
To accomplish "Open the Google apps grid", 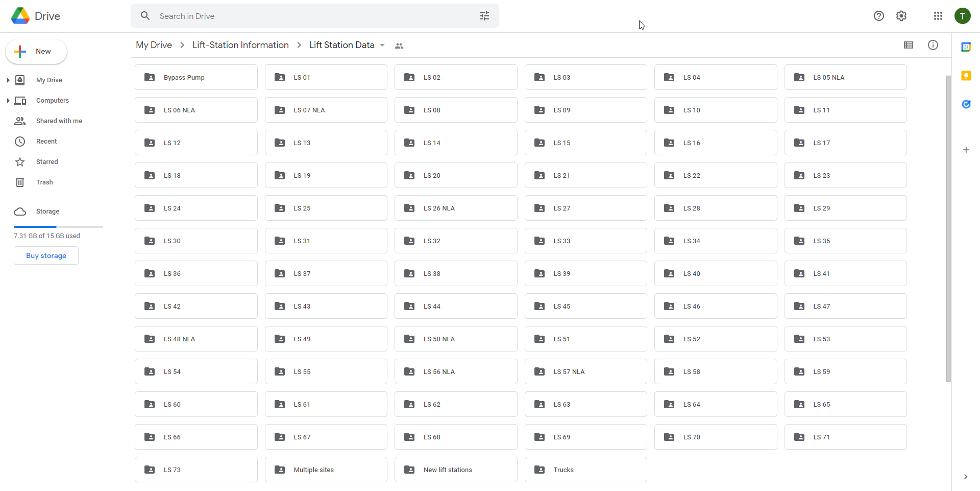I will (938, 16).
